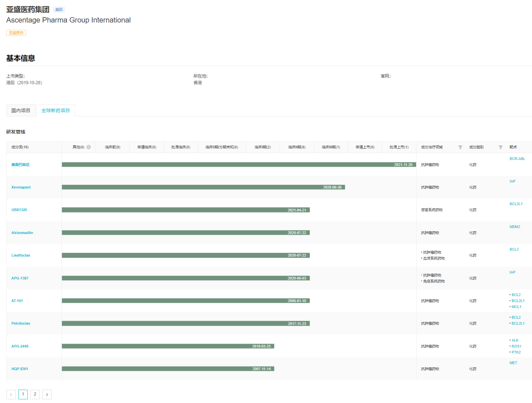This screenshot has height=403, width=532.
Task: Select the 全球新药项目 tab
Action: click(55, 111)
